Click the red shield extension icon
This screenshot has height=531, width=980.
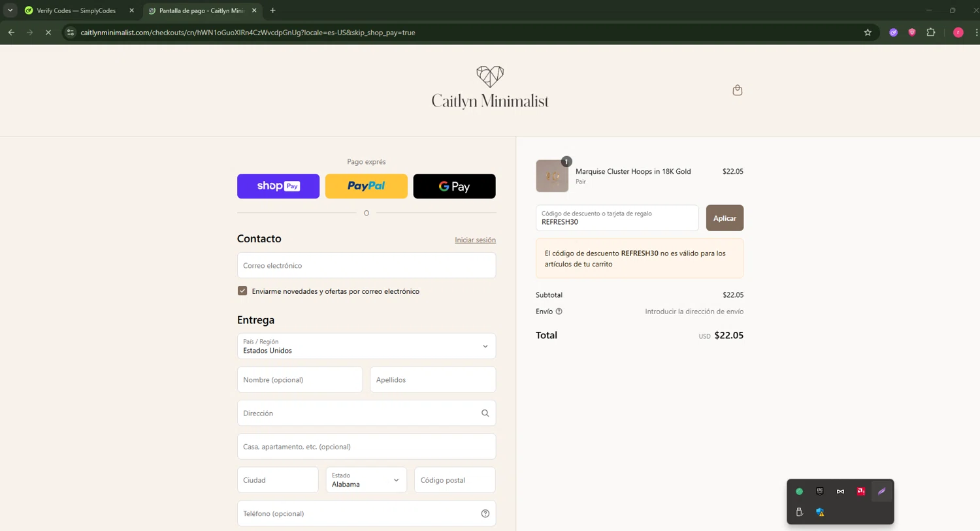(912, 32)
